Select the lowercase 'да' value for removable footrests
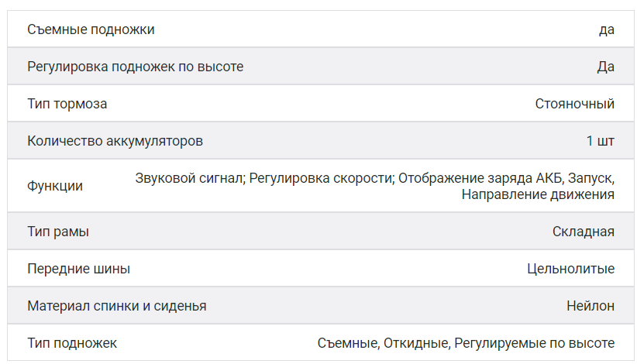This screenshot has height=364, width=637. point(606,29)
